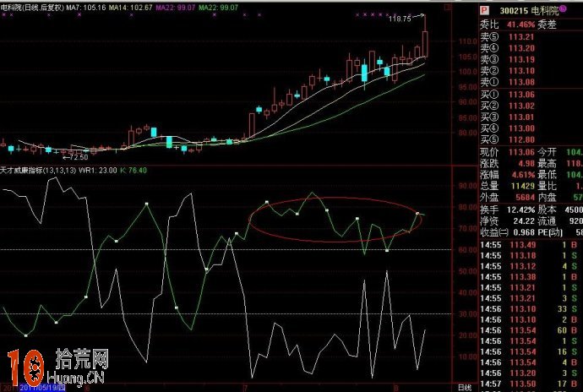The height and width of the screenshot is (392, 583).
Task: Click the 外盘 5684 value
Action: (525, 197)
